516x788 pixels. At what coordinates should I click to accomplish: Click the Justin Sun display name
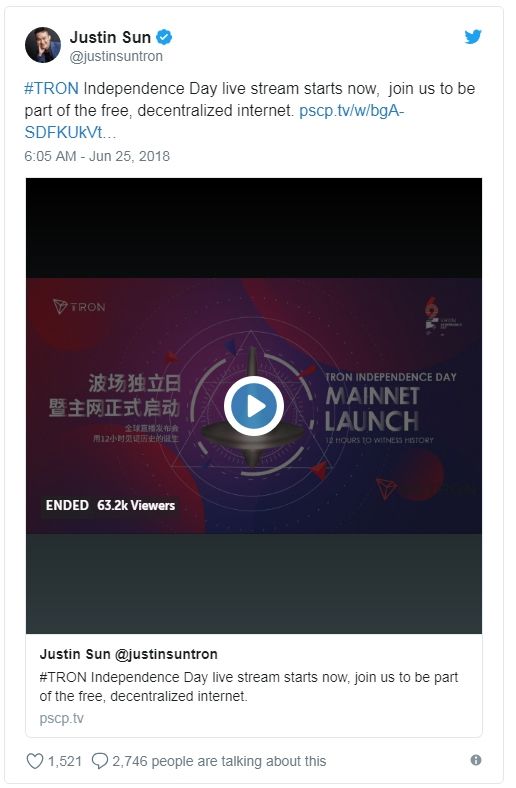110,37
